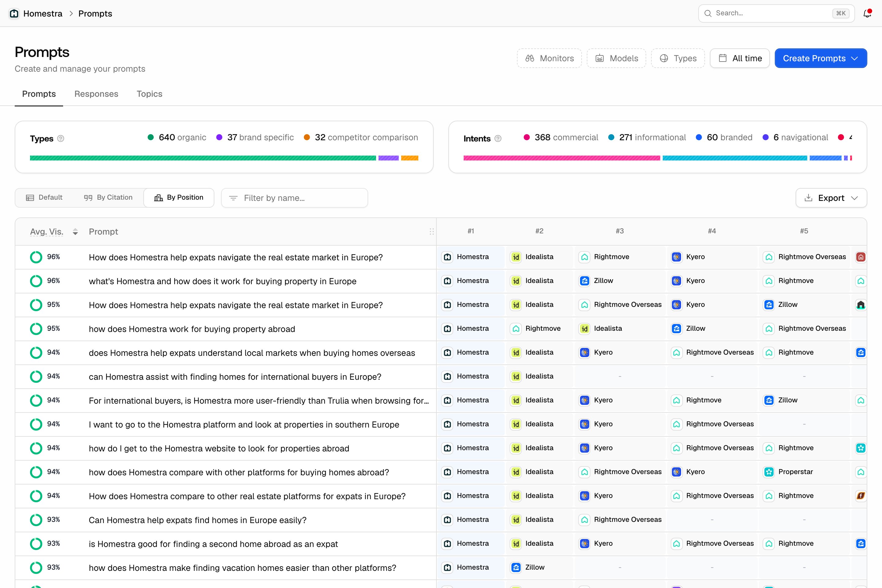This screenshot has height=588, width=882.
Task: Select the Prompts tab
Action: click(39, 94)
